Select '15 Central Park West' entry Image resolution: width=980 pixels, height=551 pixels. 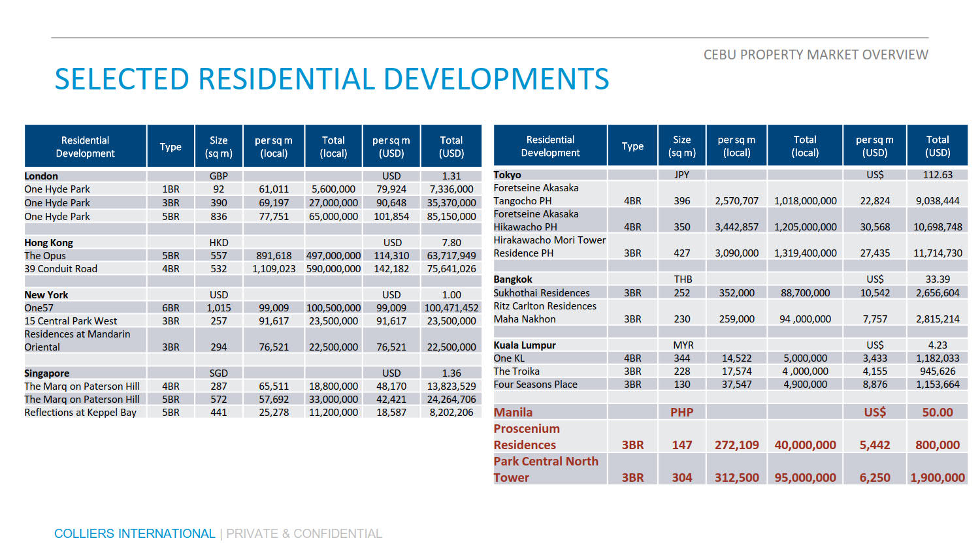pos(71,321)
